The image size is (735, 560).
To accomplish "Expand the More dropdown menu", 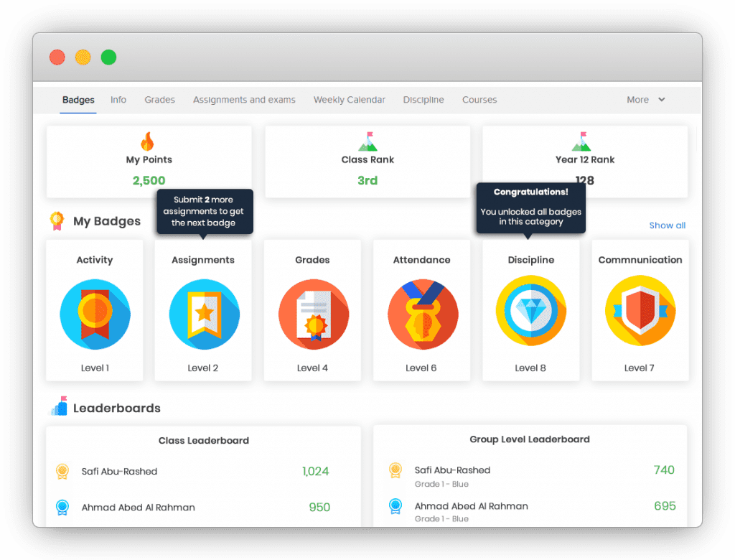I will [645, 100].
